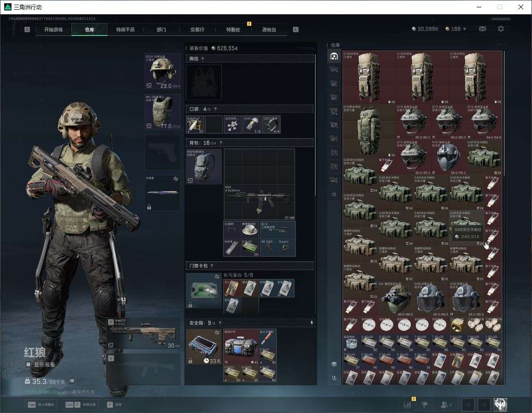This screenshot has width=532, height=413.
Task: Go to the 交易行 tab
Action: click(197, 29)
